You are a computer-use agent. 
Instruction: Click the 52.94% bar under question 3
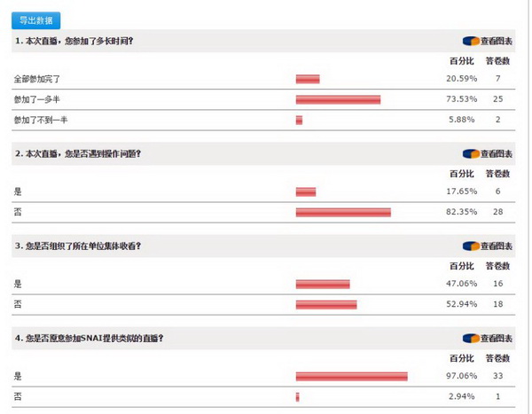pyautogui.click(x=326, y=304)
